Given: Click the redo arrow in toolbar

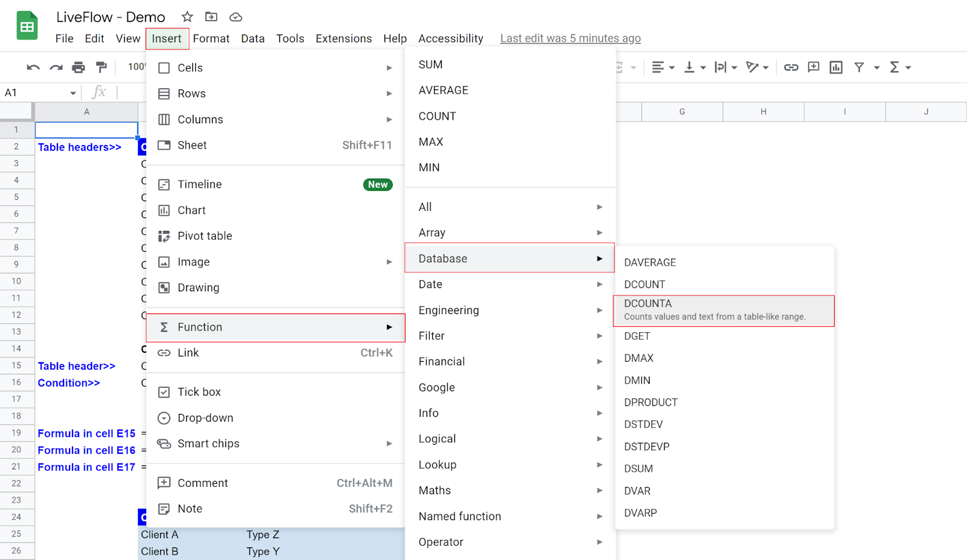Looking at the screenshot, I should (x=56, y=67).
